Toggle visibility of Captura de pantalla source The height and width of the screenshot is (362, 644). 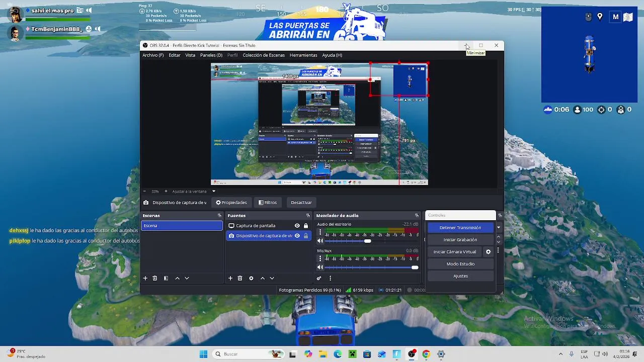point(297,226)
